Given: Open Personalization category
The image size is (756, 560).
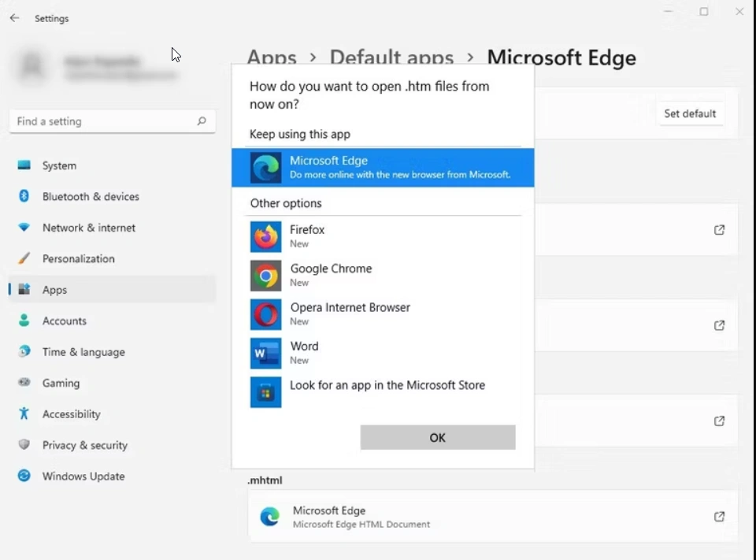Looking at the screenshot, I should (113, 258).
